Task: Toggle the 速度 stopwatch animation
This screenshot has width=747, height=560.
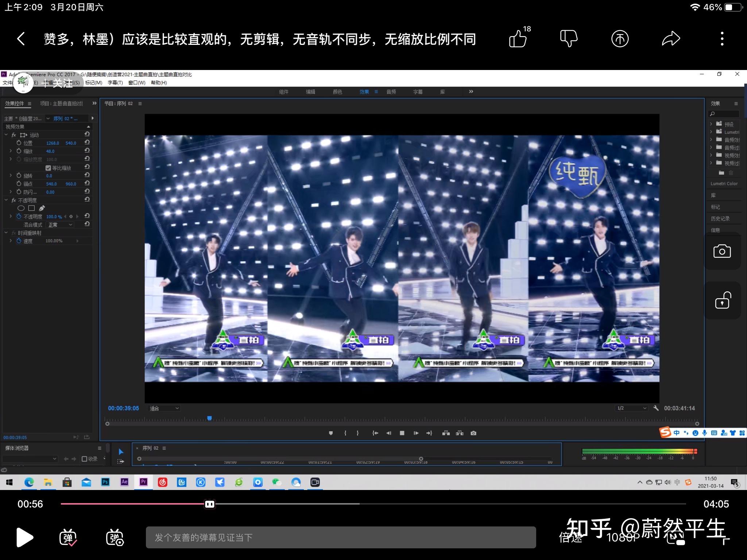Action: tap(19, 241)
